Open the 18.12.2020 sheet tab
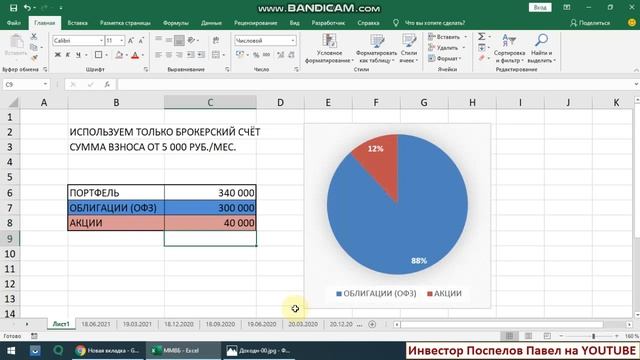The image size is (640, 360). [179, 324]
